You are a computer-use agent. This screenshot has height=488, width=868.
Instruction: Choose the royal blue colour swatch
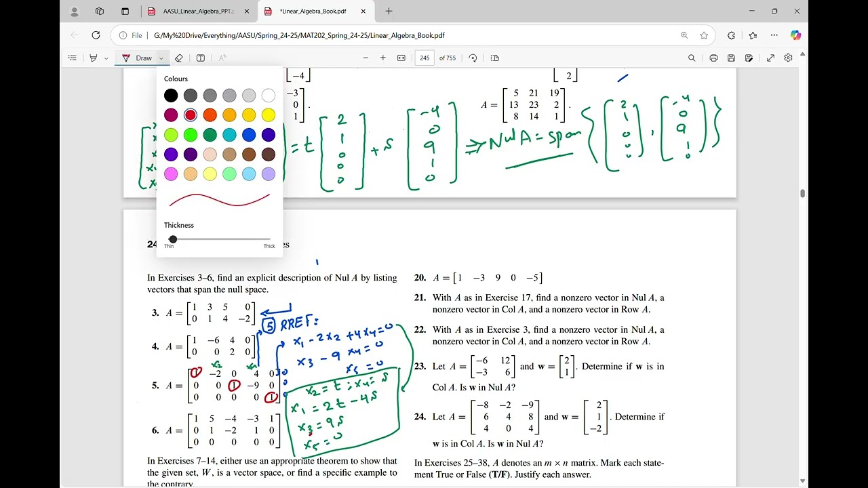click(249, 135)
